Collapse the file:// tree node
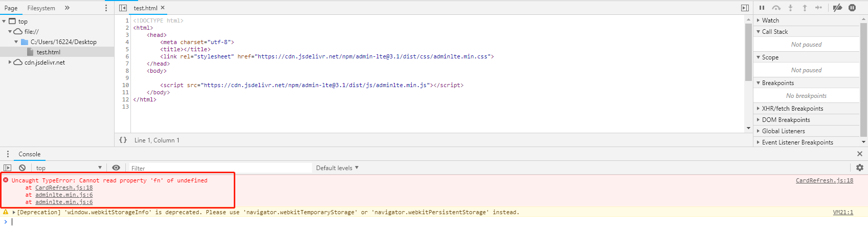This screenshot has height=248, width=868. click(10, 32)
